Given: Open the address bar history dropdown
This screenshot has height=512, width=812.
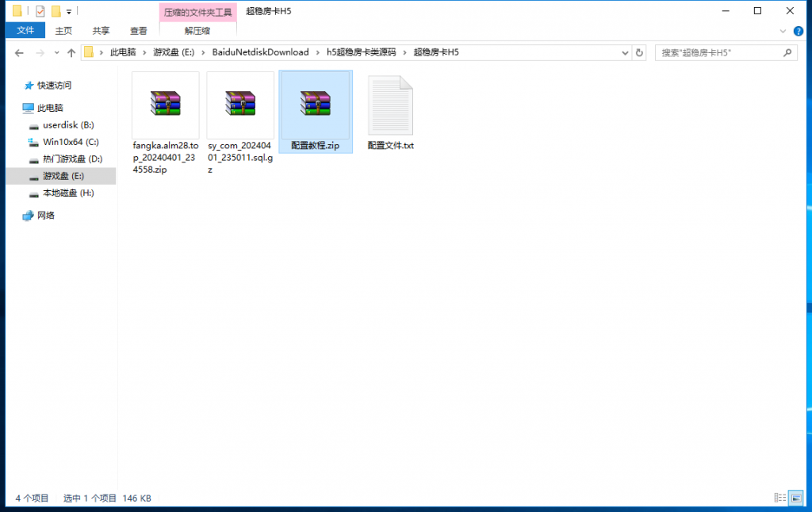Looking at the screenshot, I should pos(625,52).
